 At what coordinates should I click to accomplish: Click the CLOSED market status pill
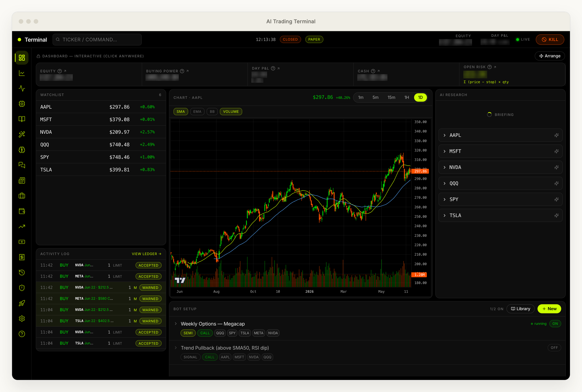pyautogui.click(x=290, y=39)
